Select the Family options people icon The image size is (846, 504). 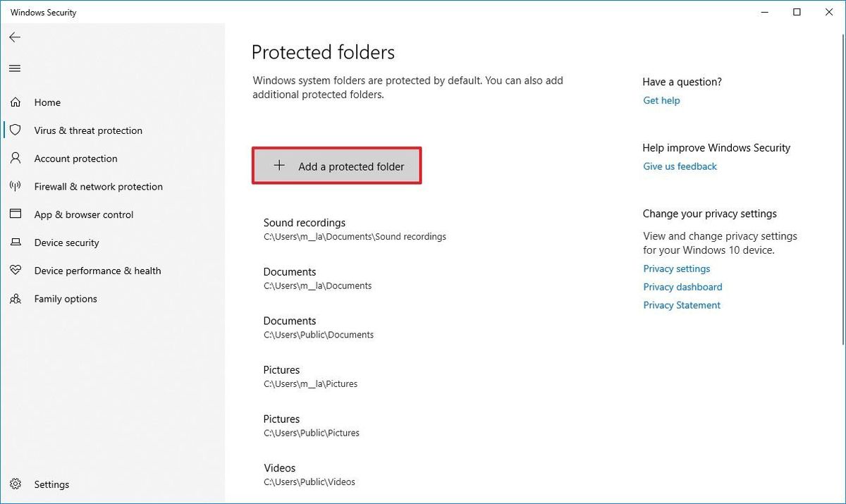pyautogui.click(x=16, y=299)
